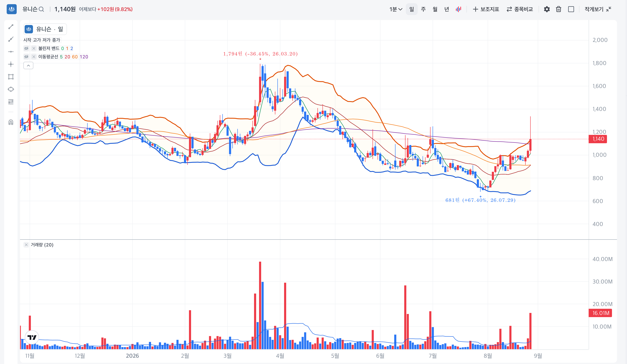This screenshot has width=627, height=364.
Task: Select the rectangle drawing tool
Action: [11, 77]
